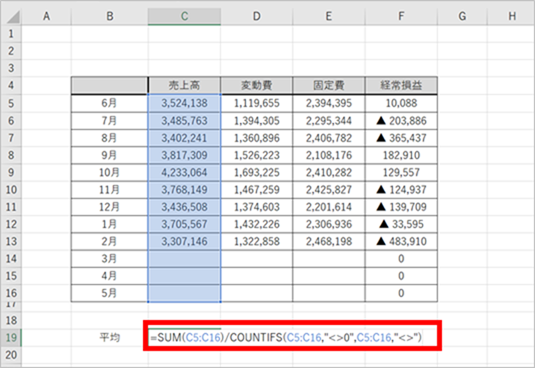535x368 pixels.
Task: Select the 10月 month cell
Action: click(110, 172)
